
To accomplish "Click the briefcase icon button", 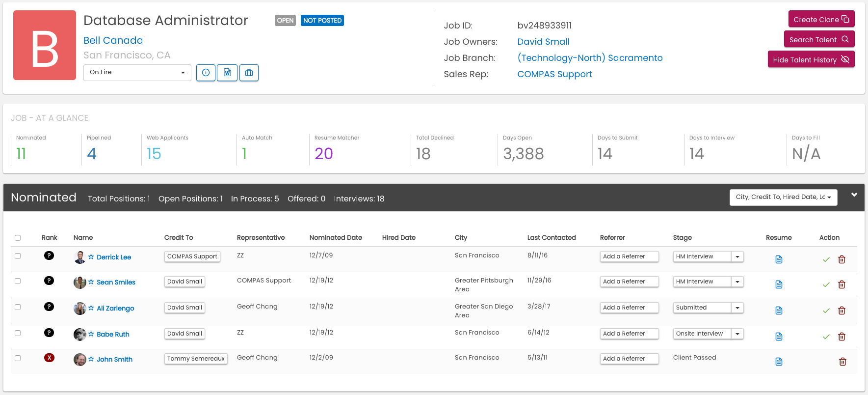I will 249,73.
